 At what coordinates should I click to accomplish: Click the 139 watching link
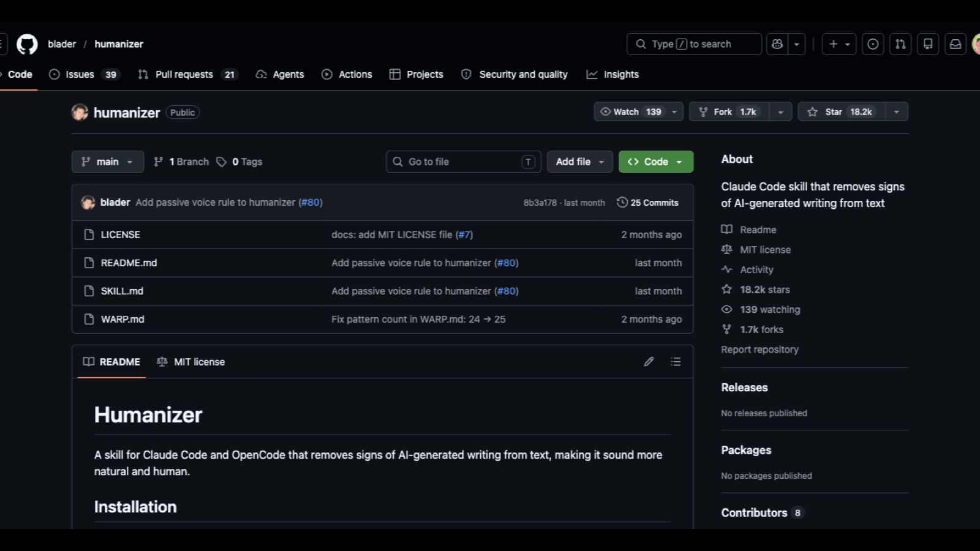coord(761,309)
